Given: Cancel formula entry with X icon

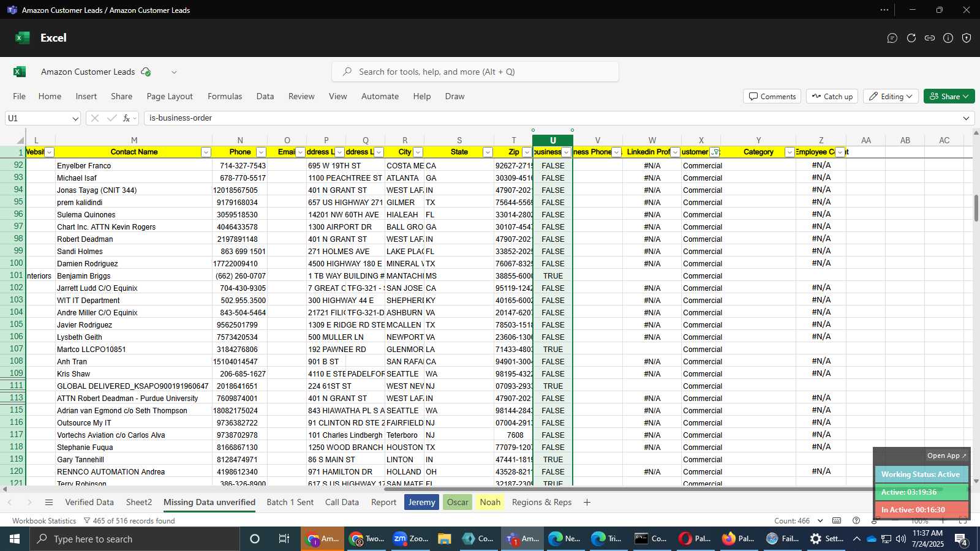Looking at the screenshot, I should pos(94,118).
